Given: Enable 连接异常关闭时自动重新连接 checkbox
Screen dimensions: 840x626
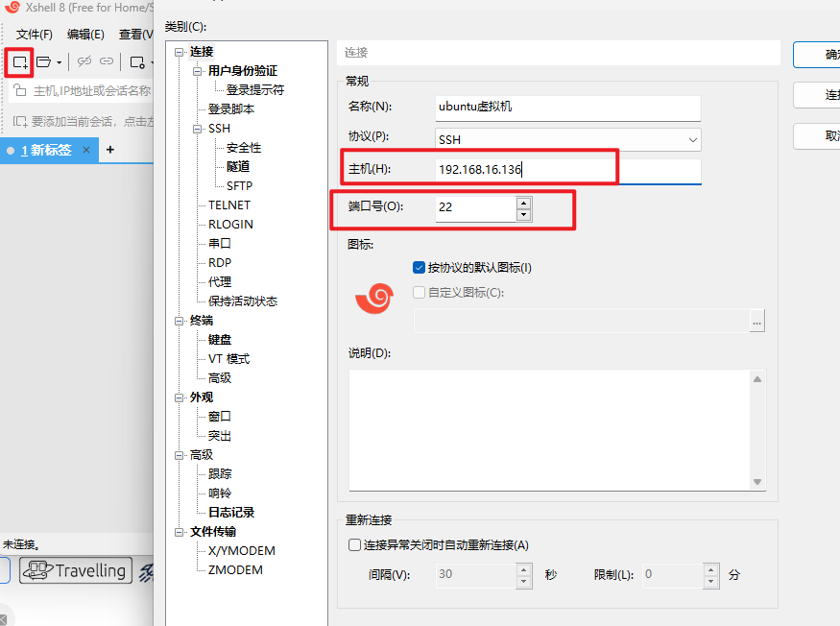Looking at the screenshot, I should point(354,544).
